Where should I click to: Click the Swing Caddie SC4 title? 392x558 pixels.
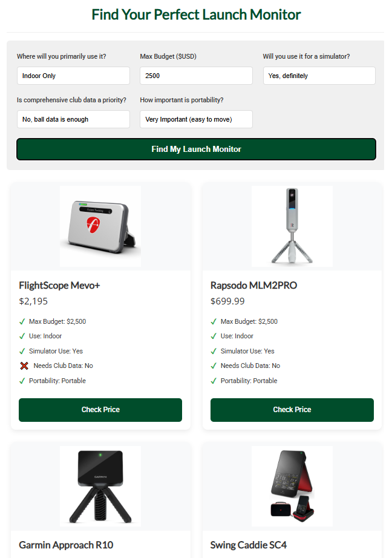tap(248, 545)
